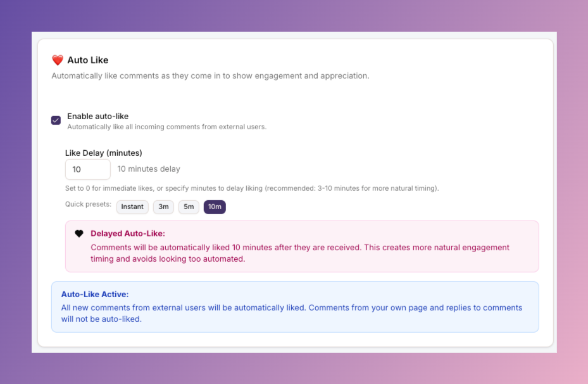Viewport: 588px width, 384px height.
Task: Click the Like Delay (minutes) label
Action: (103, 153)
